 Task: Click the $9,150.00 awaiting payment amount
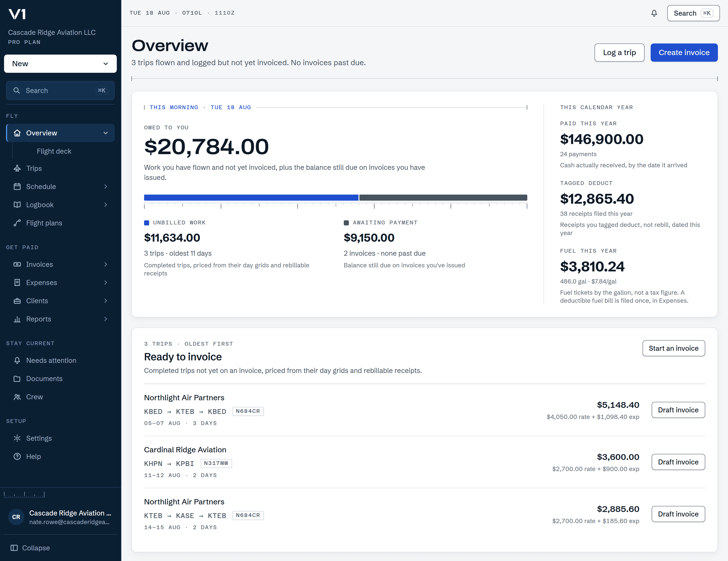(x=369, y=238)
